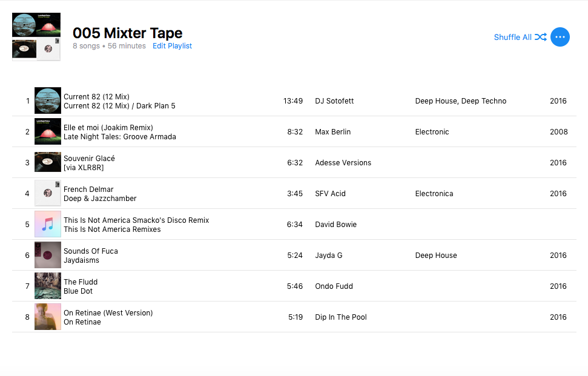
Task: Select the song French Delmar
Action: (88, 190)
